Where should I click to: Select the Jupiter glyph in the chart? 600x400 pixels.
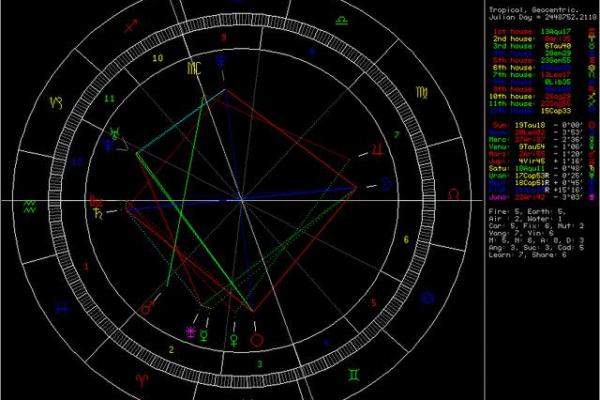coord(376,148)
